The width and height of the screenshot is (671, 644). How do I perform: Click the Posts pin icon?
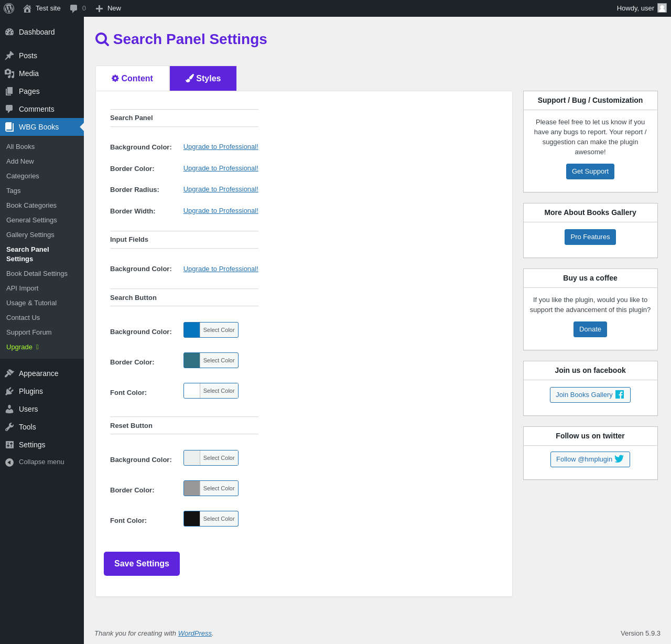coord(9,56)
